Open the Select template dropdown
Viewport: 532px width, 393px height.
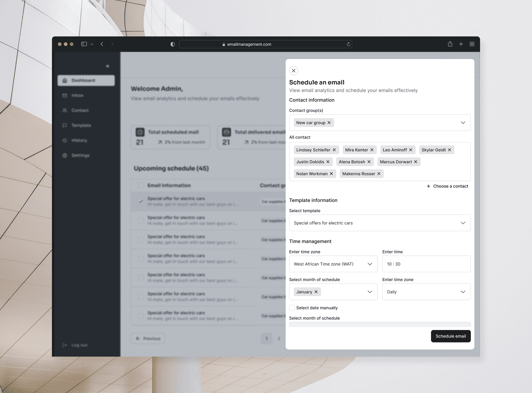tap(380, 223)
